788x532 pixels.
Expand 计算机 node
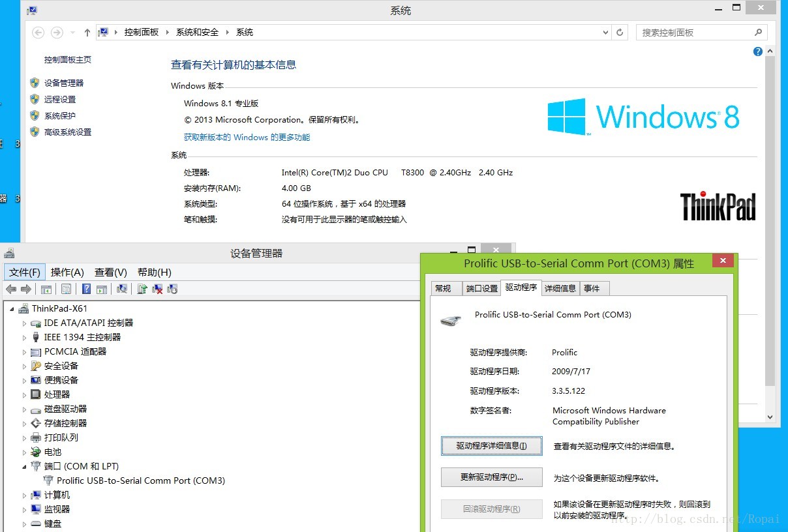click(25, 495)
